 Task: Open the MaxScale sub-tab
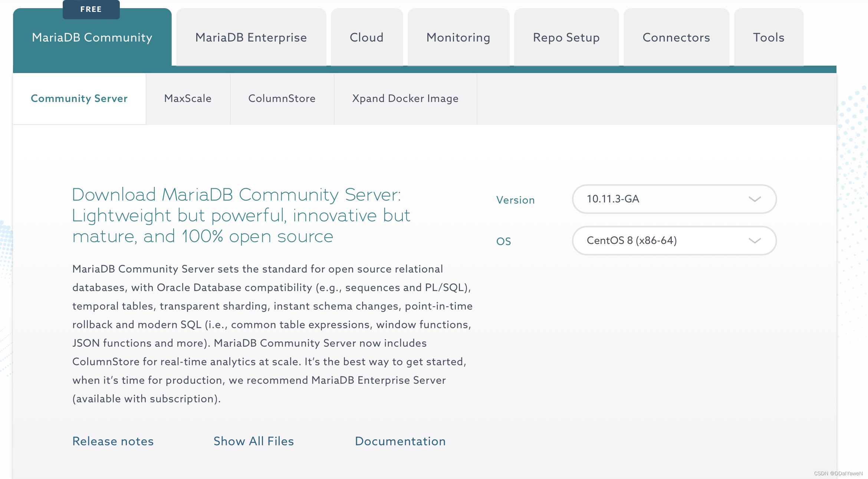pyautogui.click(x=188, y=99)
